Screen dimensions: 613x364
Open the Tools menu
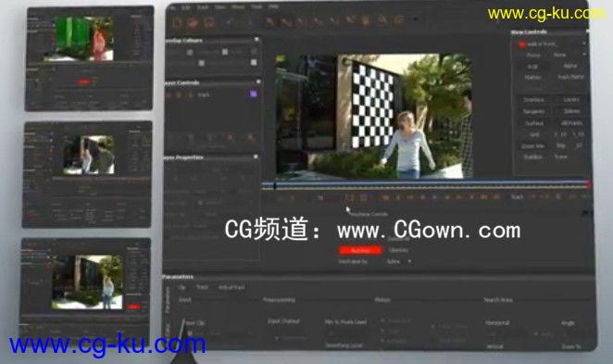256,7
